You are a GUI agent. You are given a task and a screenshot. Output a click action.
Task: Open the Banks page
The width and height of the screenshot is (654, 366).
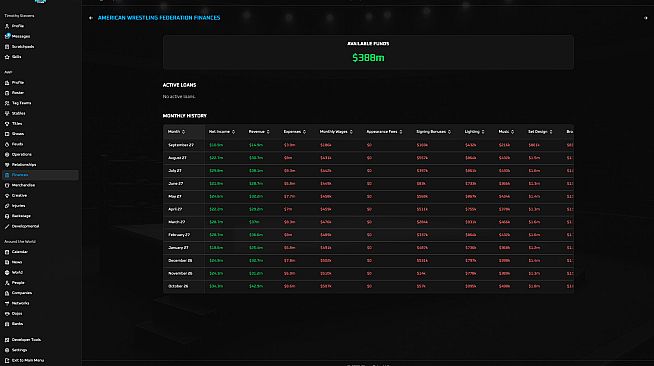[14, 324]
